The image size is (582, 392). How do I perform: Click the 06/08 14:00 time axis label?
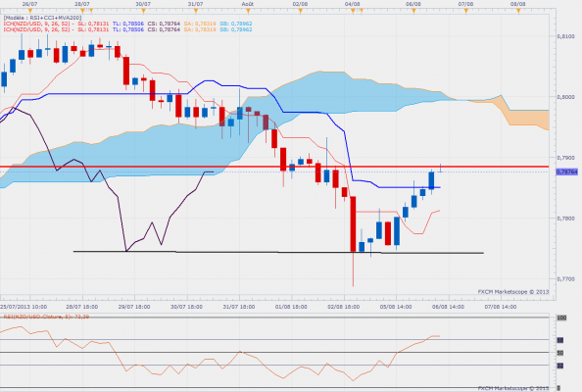(x=448, y=307)
